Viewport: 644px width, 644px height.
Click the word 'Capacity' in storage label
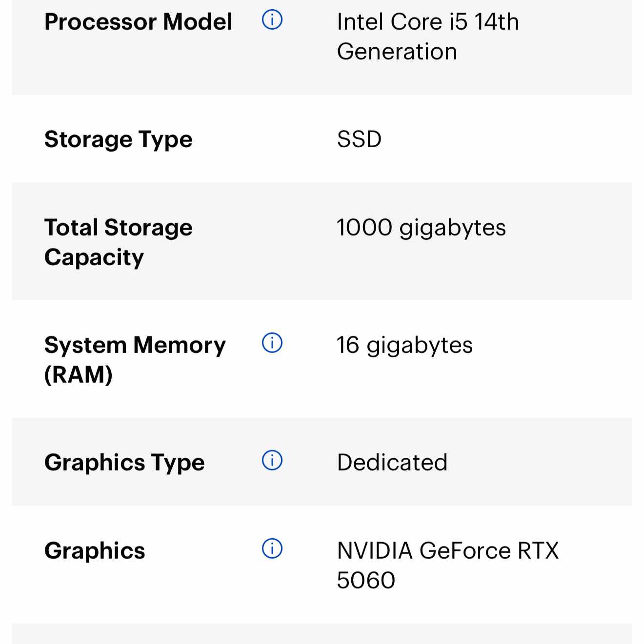(94, 257)
